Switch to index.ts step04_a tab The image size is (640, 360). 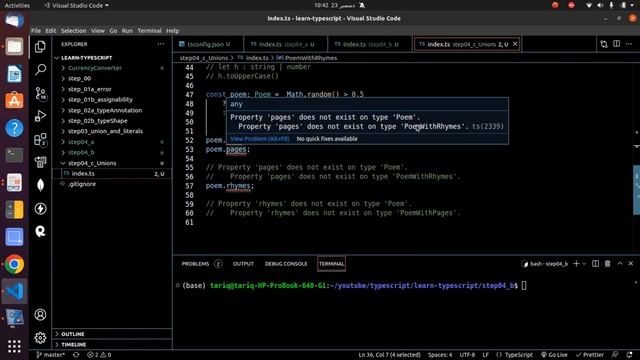click(285, 44)
